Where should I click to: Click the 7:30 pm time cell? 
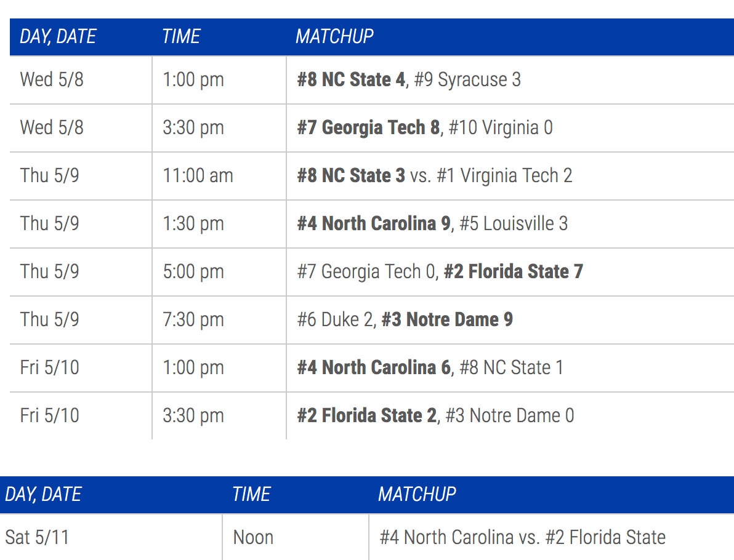(193, 319)
